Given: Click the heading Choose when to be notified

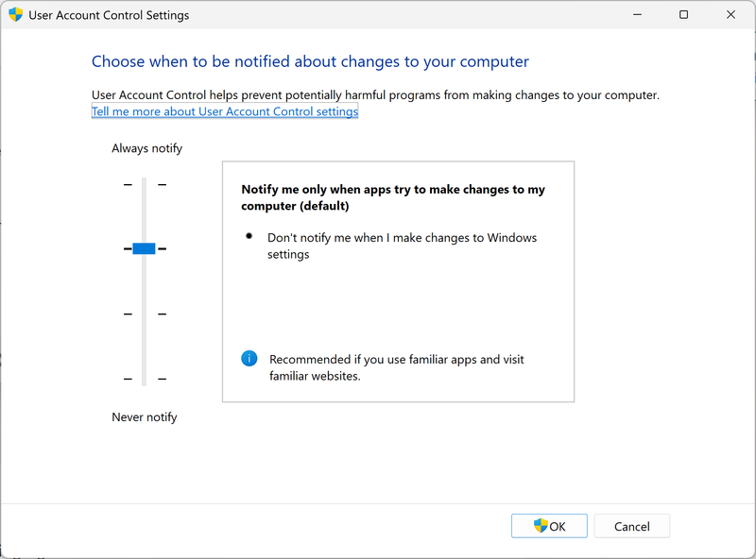Looking at the screenshot, I should click(x=310, y=61).
